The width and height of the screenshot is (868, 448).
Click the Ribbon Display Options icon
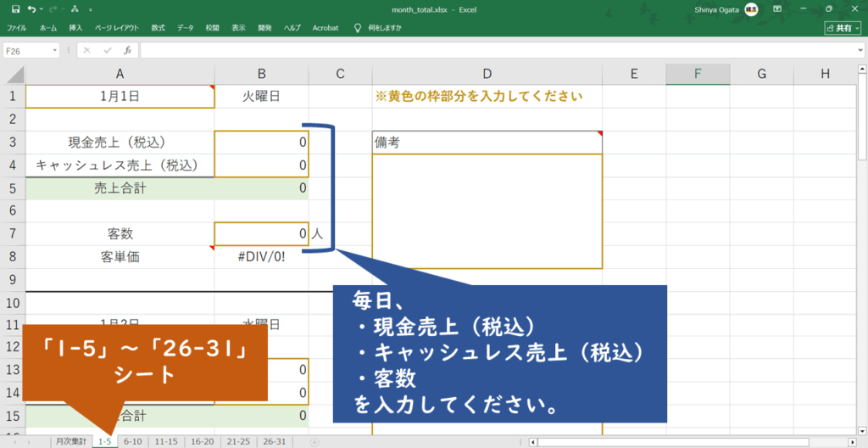[x=777, y=8]
